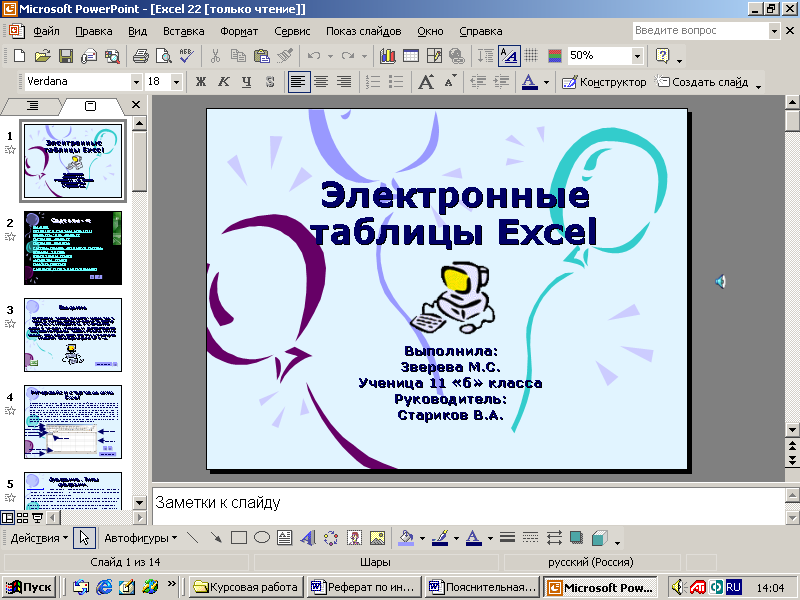Switch to Реферат по ин... taskbar window
Screen dimensions: 800x600
[364, 587]
